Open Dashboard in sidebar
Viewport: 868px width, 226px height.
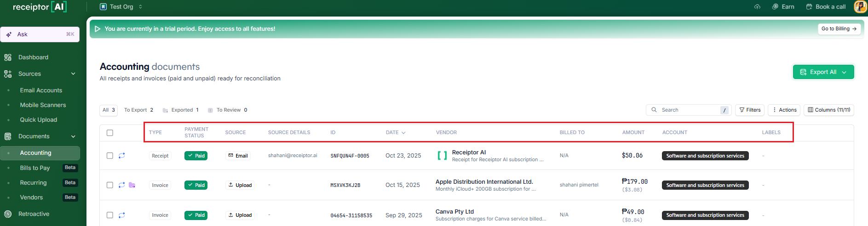[x=33, y=57]
